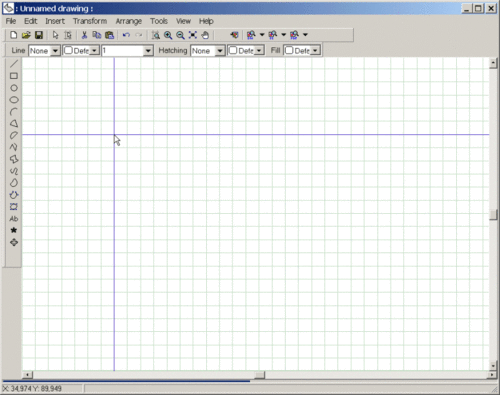The height and width of the screenshot is (395, 500).
Task: Click the scroll up arrow
Action: [x=493, y=63]
